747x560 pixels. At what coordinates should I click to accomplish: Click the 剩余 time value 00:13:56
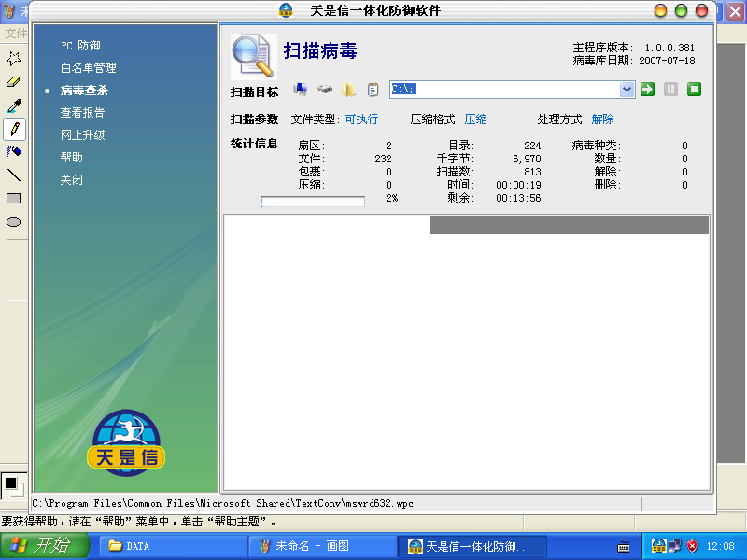tap(519, 198)
